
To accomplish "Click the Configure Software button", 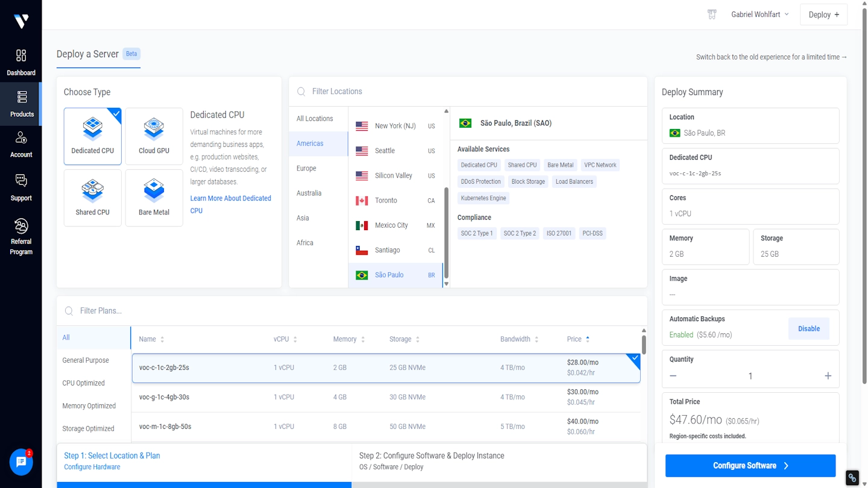I will [x=750, y=465].
